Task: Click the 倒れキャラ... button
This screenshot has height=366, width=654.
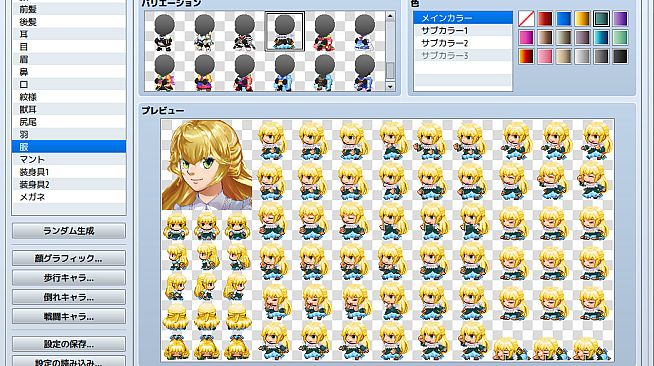Action: coord(69,297)
